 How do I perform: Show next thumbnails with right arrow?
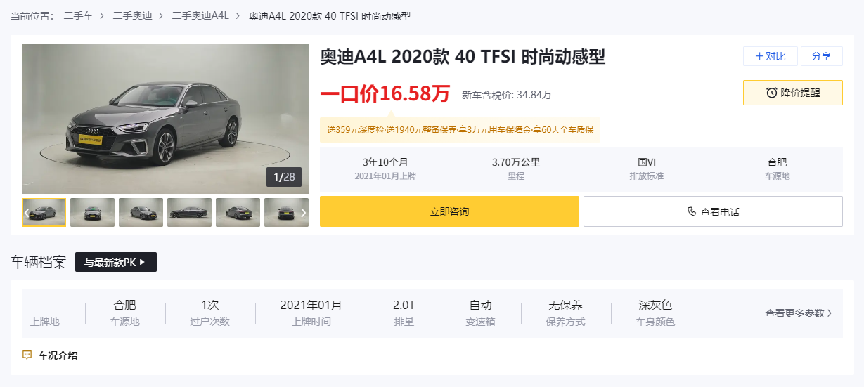click(x=303, y=212)
